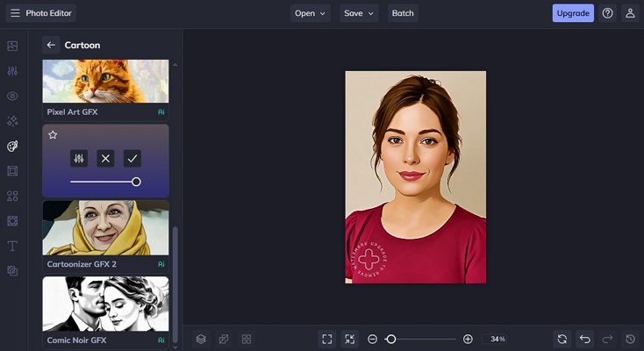
Task: Select the Cartoonizer GFX 2 thumbnail
Action: (105, 227)
